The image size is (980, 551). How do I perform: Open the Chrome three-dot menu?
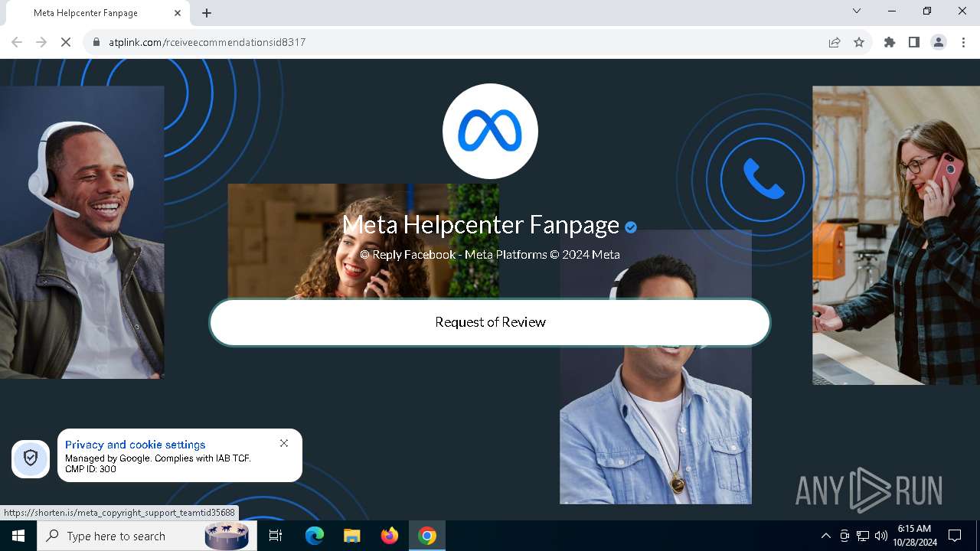coord(963,42)
